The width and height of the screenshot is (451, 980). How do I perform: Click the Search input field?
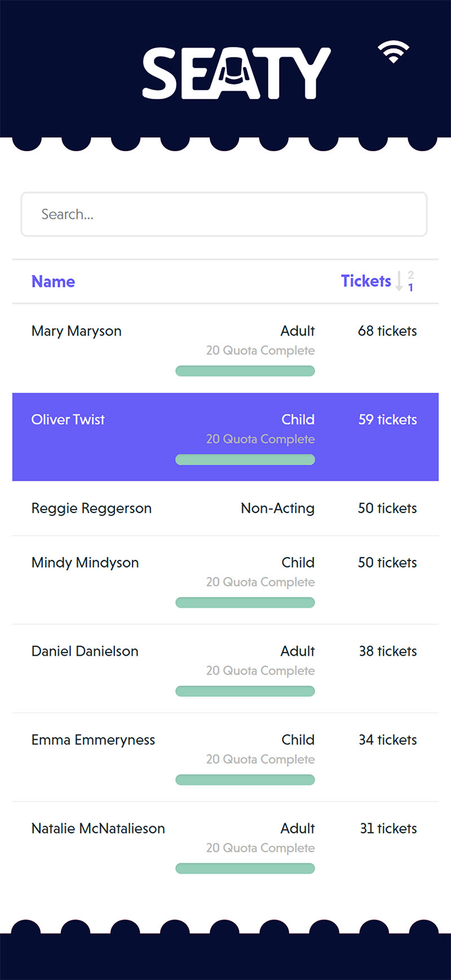pos(224,214)
